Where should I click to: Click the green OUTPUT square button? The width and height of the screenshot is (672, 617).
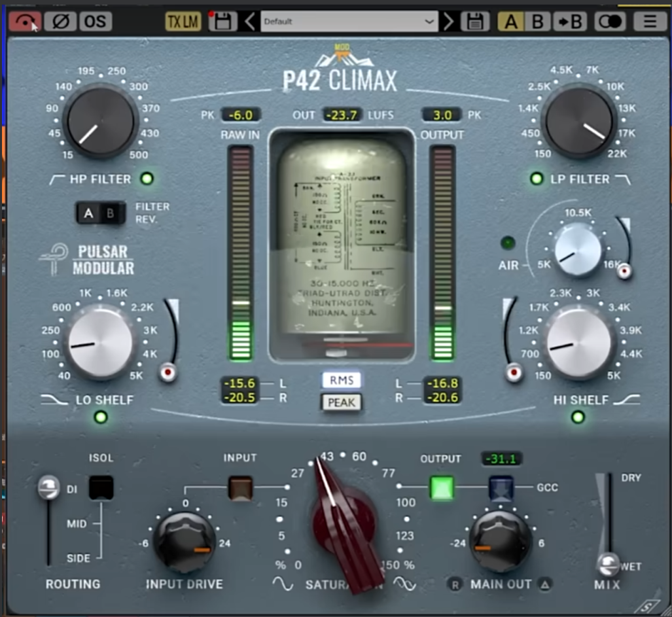pyautogui.click(x=442, y=487)
